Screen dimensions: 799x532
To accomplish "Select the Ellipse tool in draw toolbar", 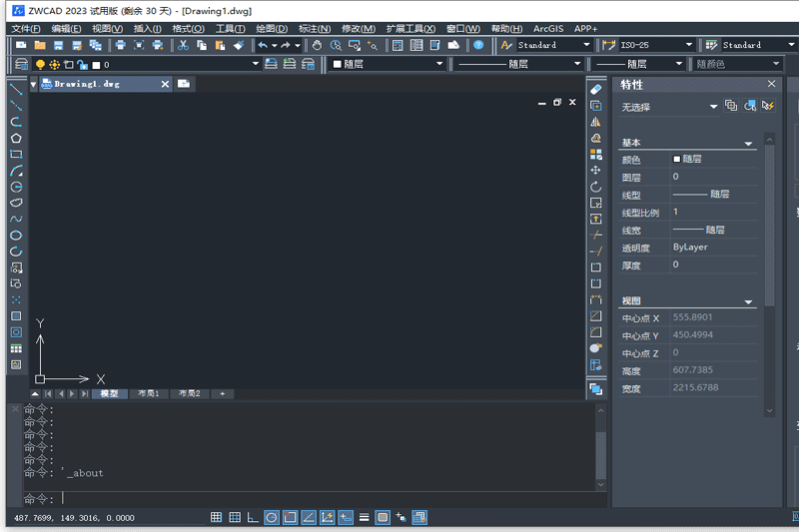I will click(16, 236).
